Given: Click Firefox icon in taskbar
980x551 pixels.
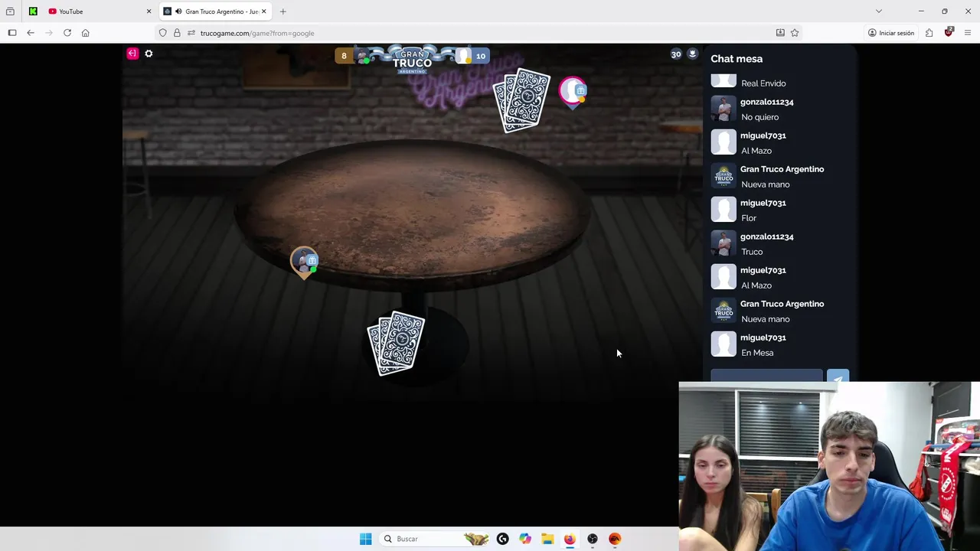Looking at the screenshot, I should (570, 539).
